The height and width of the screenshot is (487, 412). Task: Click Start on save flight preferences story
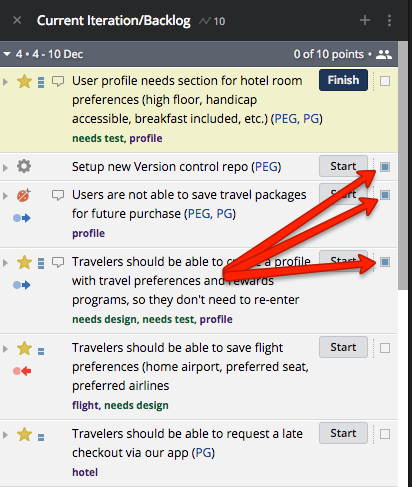point(343,347)
